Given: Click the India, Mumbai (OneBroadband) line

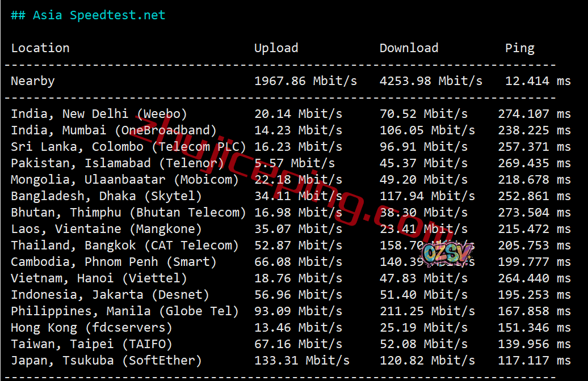Looking at the screenshot, I should click(x=114, y=130).
